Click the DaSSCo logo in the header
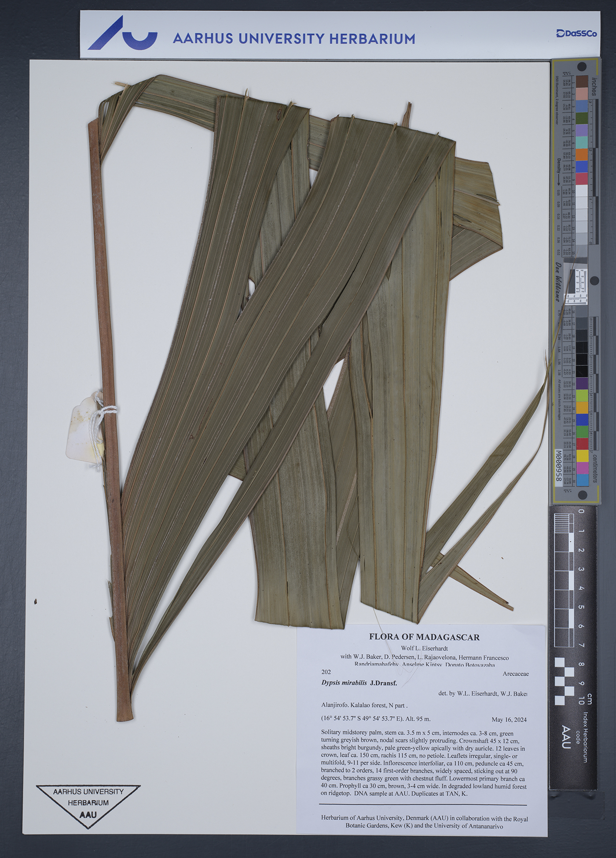 coord(576,33)
